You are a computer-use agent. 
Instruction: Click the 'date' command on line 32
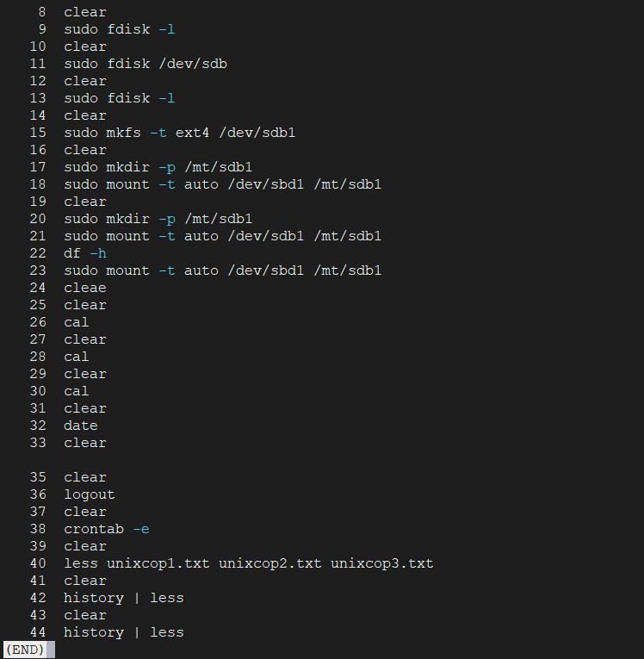81,426
